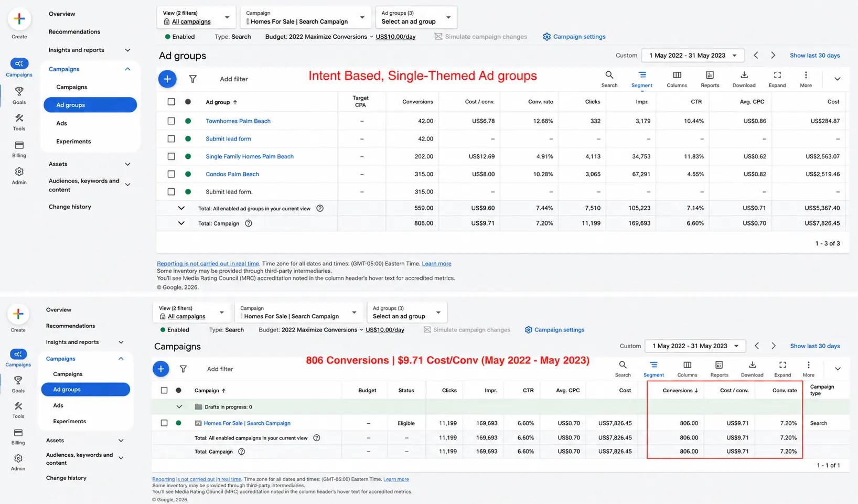Open Segment tool in the Ad groups table toolbar
The image size is (858, 504).
[x=642, y=79]
